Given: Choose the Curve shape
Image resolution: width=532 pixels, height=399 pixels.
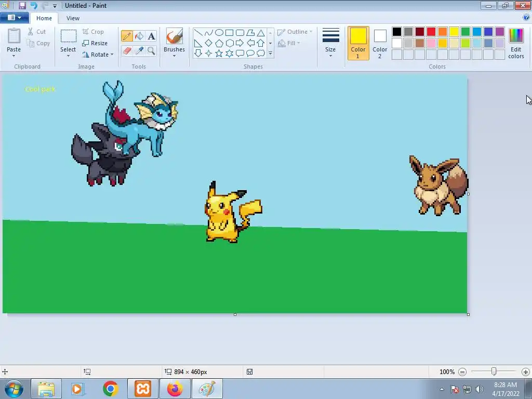Looking at the screenshot, I should click(209, 33).
